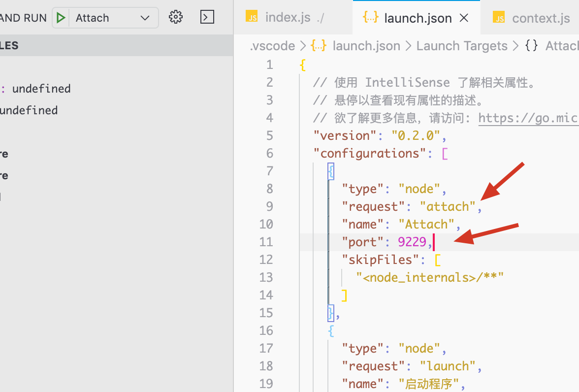Select the launch.json breadcrumb

pos(366,46)
